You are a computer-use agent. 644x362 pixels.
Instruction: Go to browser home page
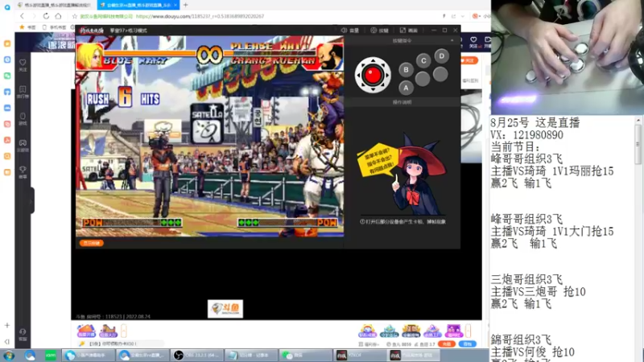[58, 16]
